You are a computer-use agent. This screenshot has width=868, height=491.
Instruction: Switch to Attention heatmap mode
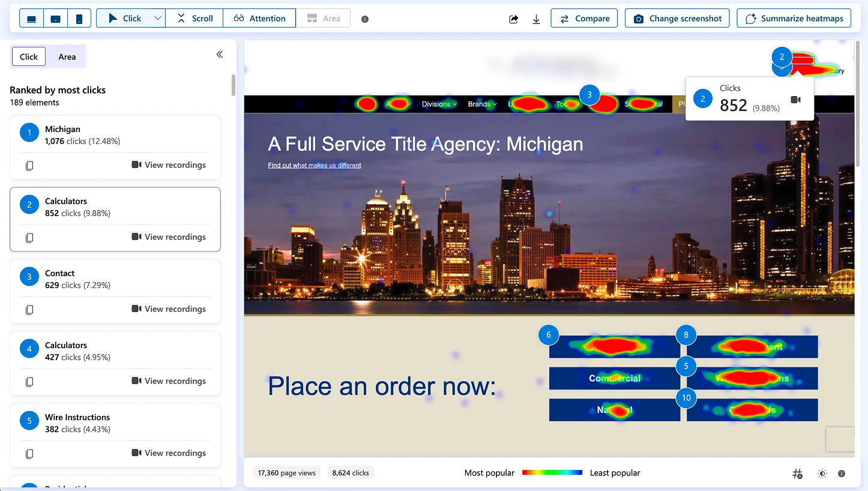point(259,19)
